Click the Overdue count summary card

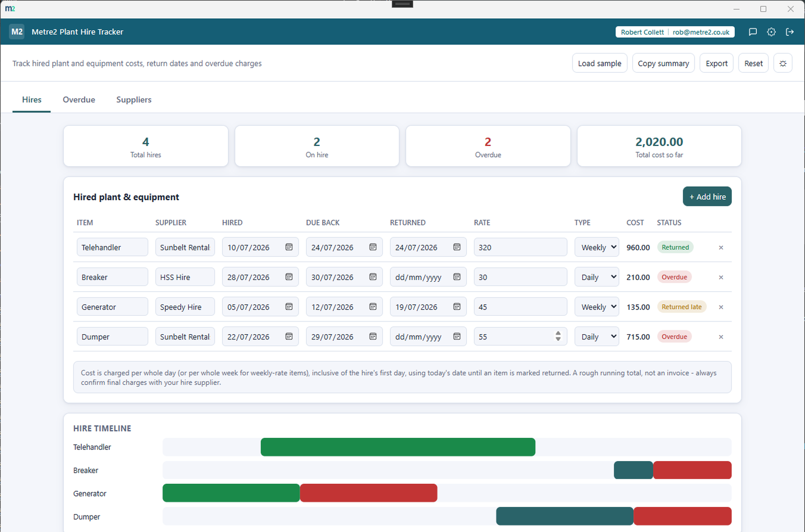488,146
